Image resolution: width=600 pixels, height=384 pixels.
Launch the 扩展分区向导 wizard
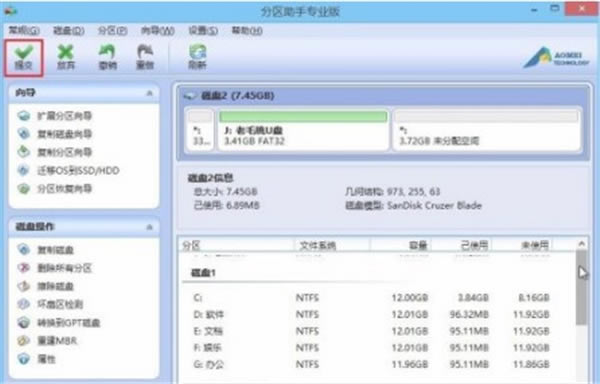click(x=55, y=116)
